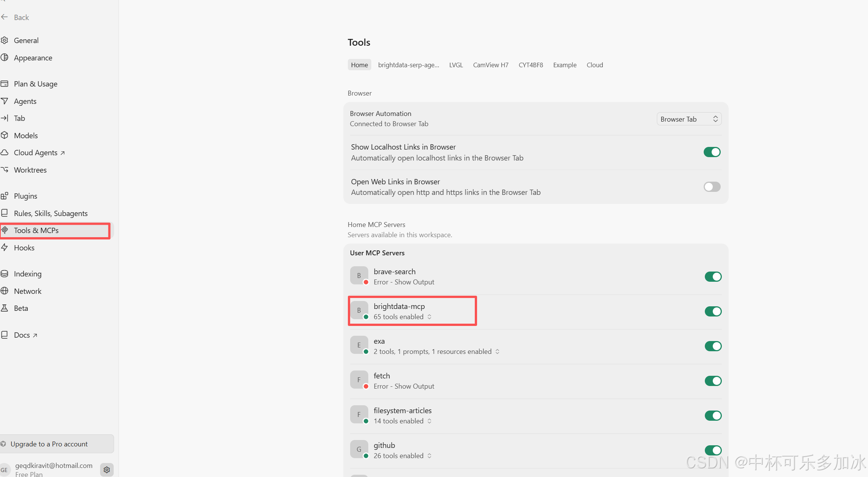
Task: Expand filesystem-articles 14 tools enabled list
Action: point(403,421)
